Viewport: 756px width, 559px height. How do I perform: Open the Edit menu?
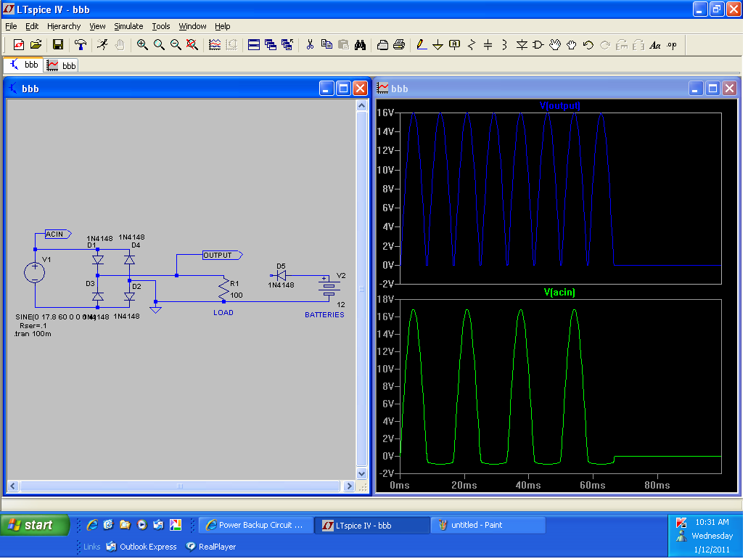click(x=32, y=26)
